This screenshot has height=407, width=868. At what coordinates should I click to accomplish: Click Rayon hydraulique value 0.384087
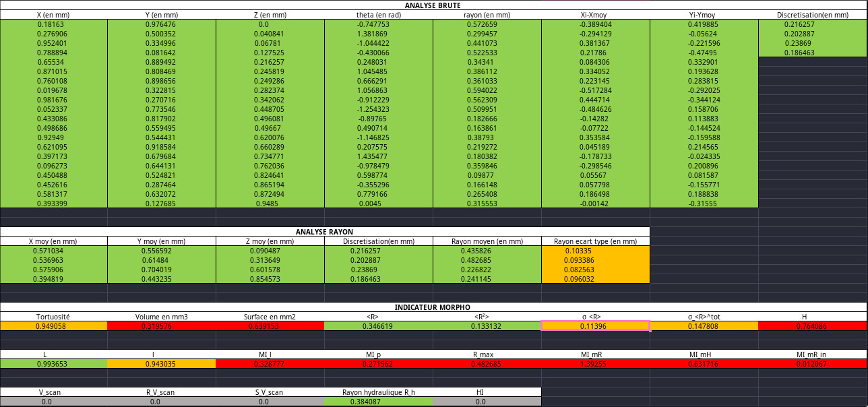click(x=379, y=402)
